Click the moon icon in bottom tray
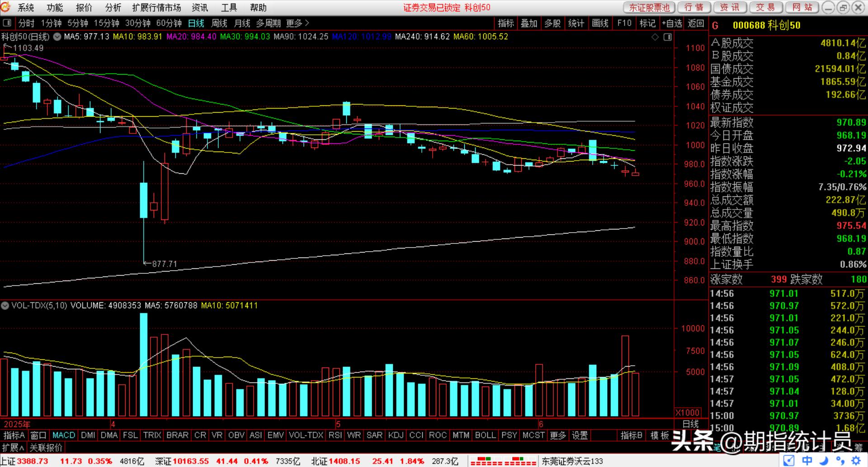868x467 pixels. pyautogui.click(x=824, y=461)
